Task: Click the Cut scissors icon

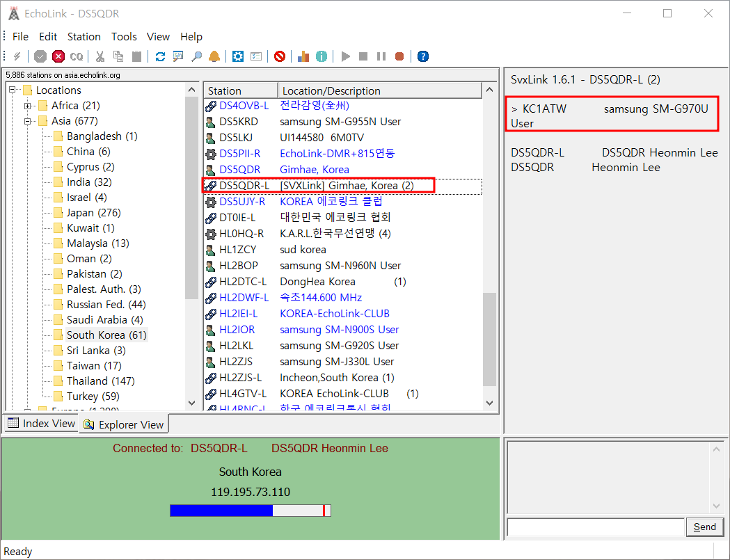Action: (x=100, y=56)
